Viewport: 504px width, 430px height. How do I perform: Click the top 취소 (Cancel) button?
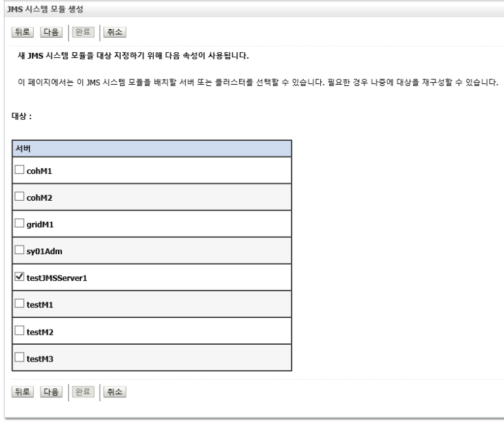[115, 32]
